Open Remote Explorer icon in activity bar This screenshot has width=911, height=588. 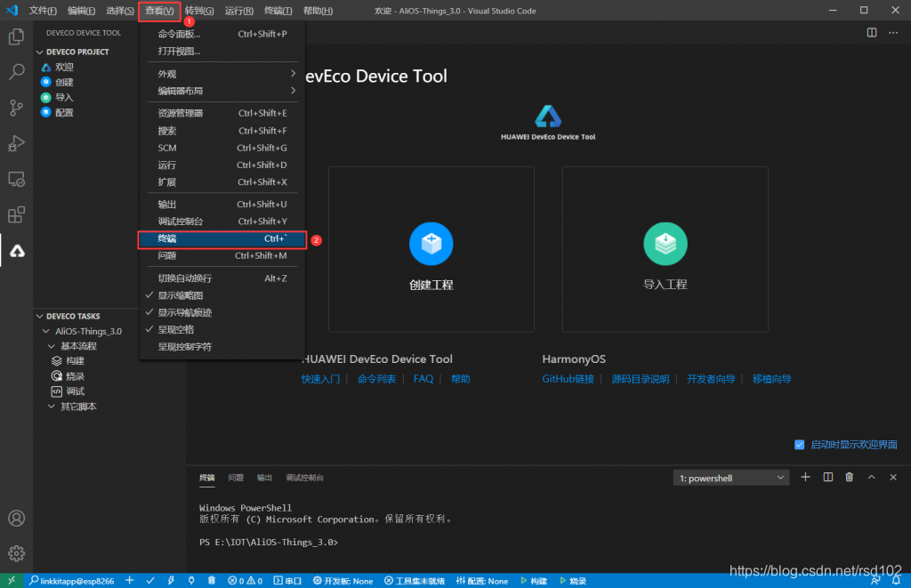16,179
